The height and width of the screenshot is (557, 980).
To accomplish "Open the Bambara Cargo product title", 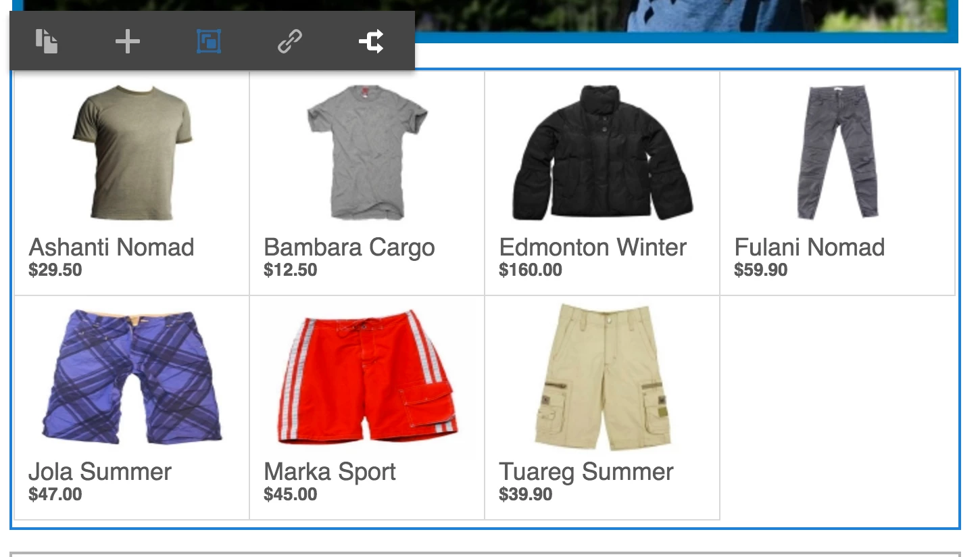I will point(349,247).
